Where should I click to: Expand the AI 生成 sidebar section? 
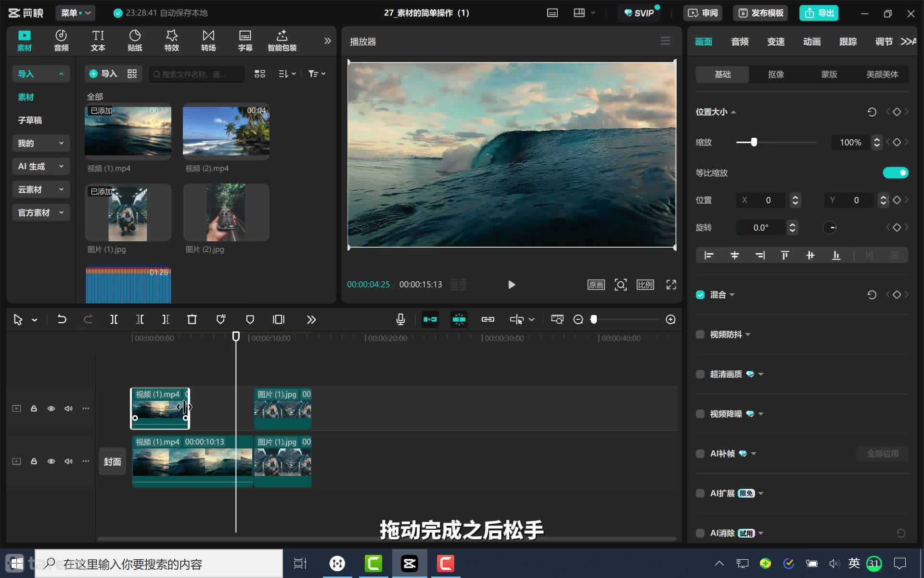pos(41,166)
